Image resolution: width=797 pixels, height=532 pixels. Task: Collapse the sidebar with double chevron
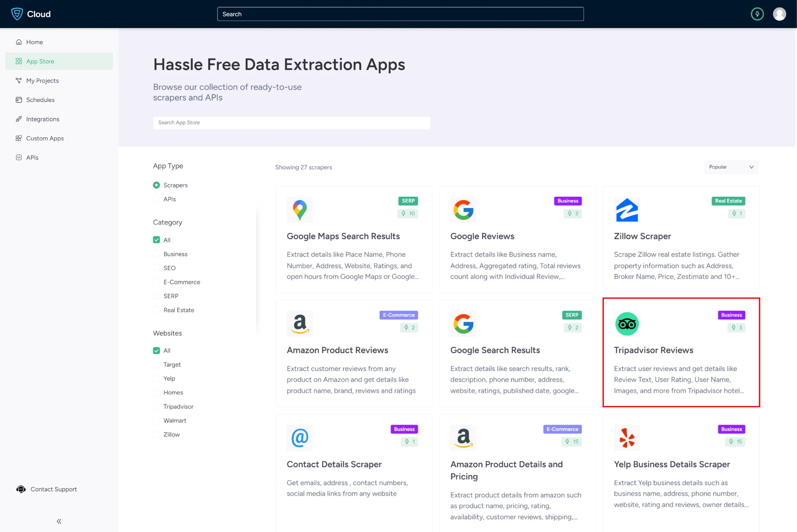click(59, 521)
